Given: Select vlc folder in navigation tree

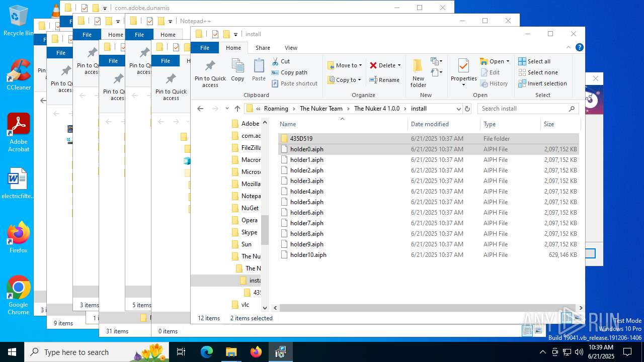Looking at the screenshot, I should (240, 305).
